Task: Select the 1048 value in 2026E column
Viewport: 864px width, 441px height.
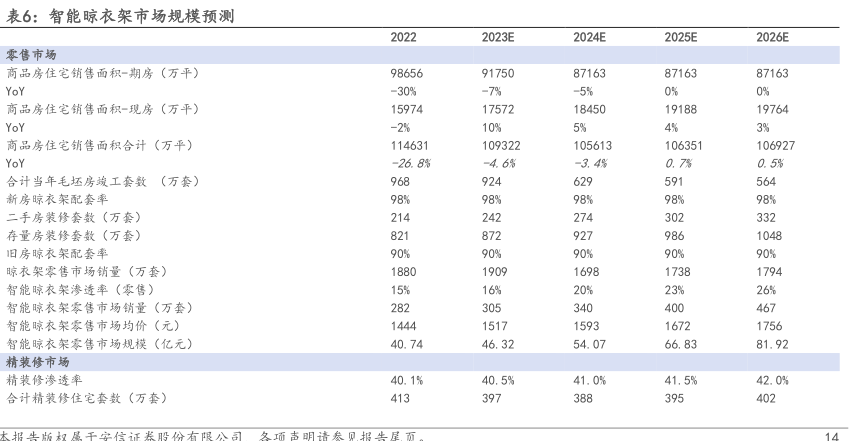Action: pyautogui.click(x=770, y=236)
